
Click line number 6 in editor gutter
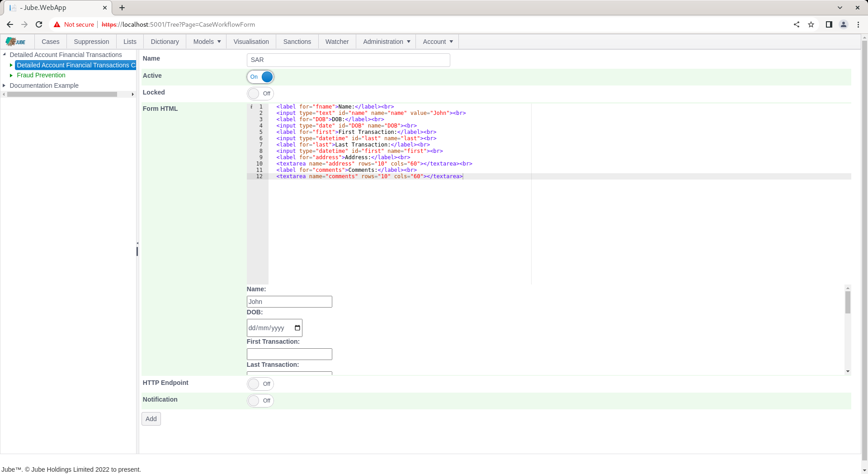(x=261, y=138)
